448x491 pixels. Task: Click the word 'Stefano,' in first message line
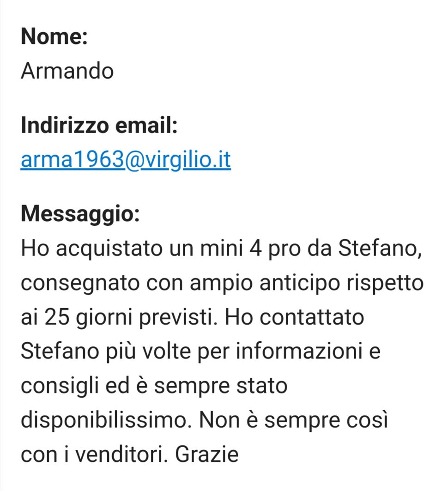[380, 249]
